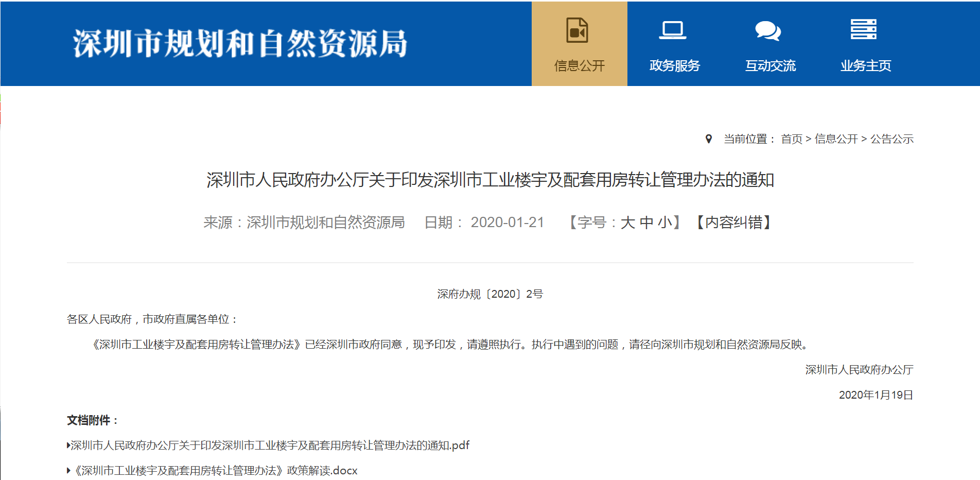Open 信息公开 in the breadcrumb trail

(836, 139)
